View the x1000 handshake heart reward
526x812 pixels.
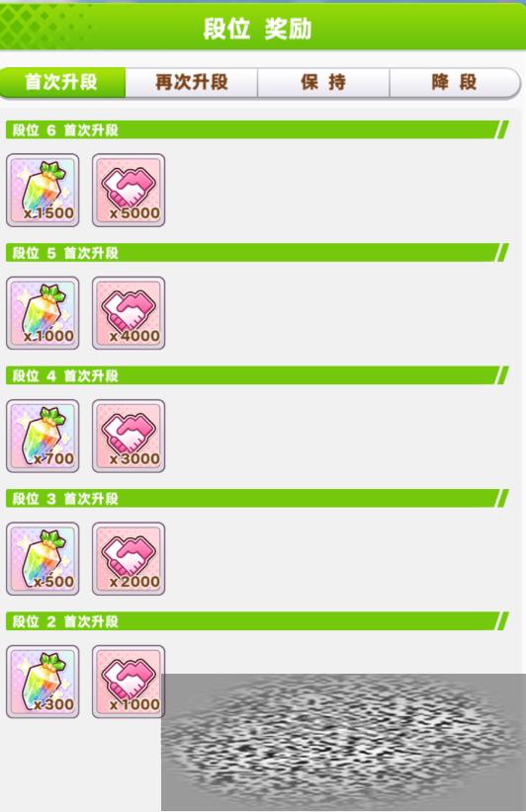pyautogui.click(x=129, y=682)
